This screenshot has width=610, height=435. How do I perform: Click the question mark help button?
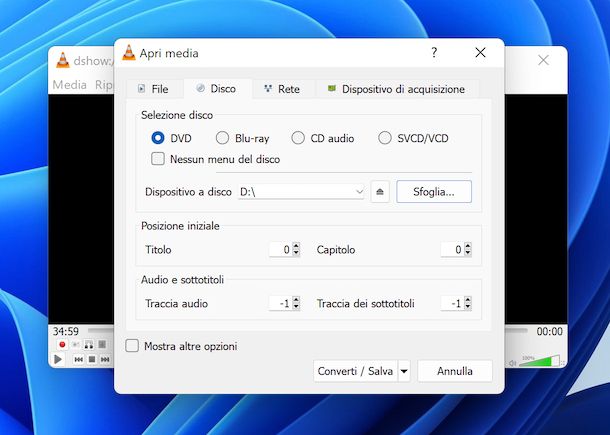click(434, 53)
